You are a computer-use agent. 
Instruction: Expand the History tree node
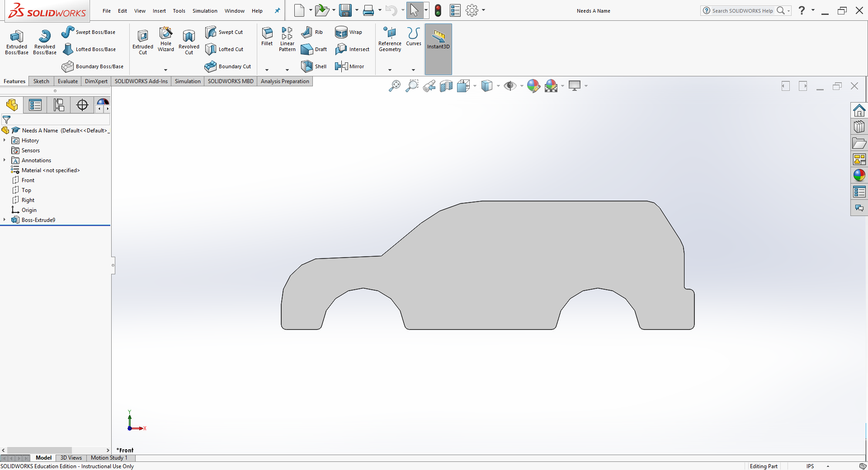pos(5,141)
